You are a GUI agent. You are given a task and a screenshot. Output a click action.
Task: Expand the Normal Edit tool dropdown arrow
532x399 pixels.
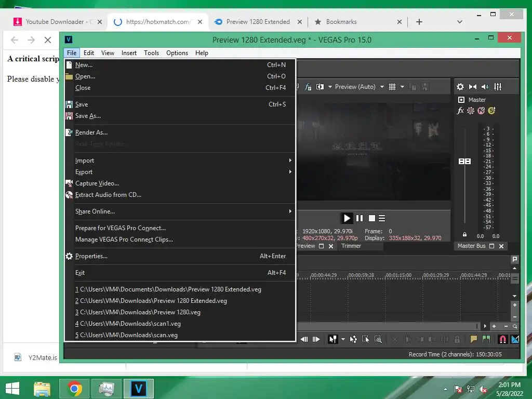coord(343,339)
